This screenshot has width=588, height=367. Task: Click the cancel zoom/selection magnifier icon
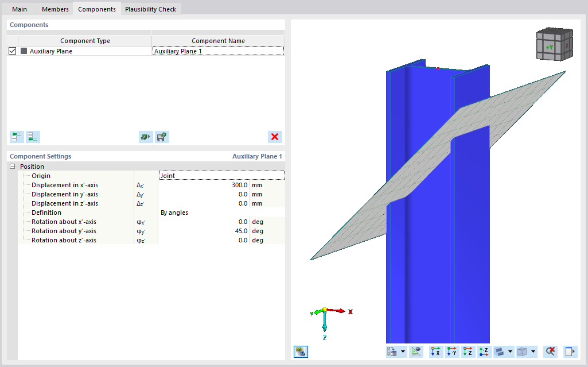point(550,351)
